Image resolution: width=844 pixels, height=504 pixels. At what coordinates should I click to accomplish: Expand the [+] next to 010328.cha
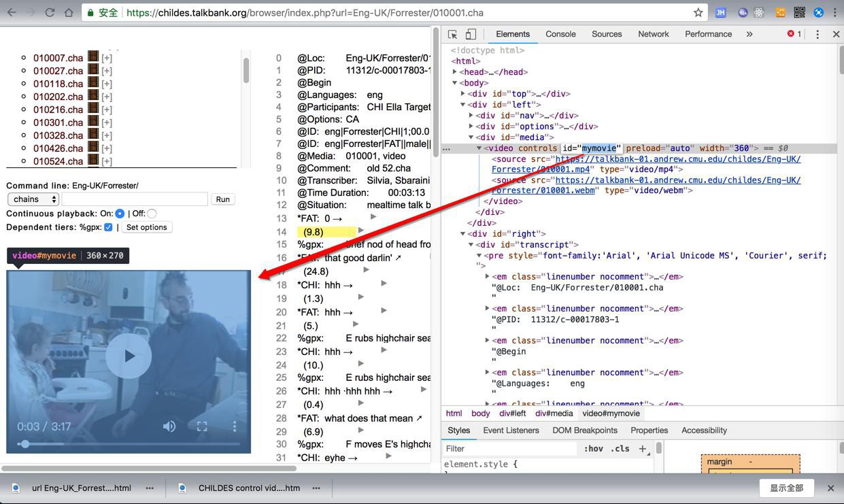pyautogui.click(x=107, y=135)
